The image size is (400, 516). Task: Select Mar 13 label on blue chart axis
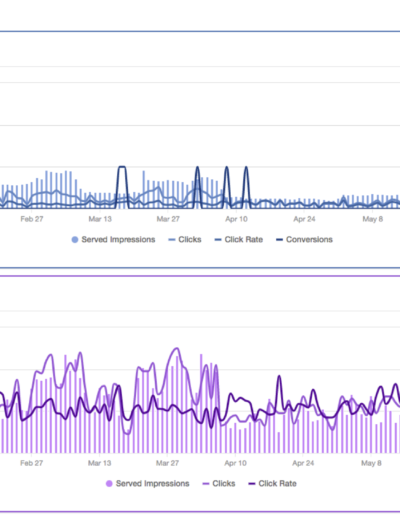click(x=100, y=219)
